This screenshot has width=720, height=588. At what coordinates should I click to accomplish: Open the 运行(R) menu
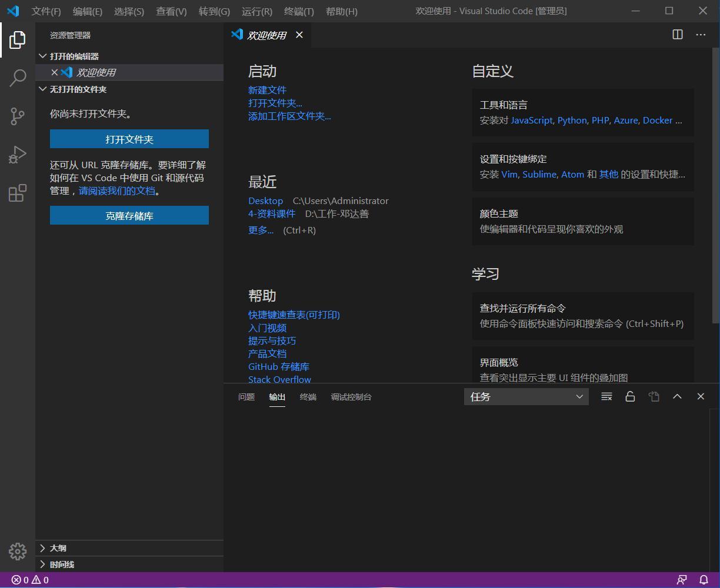[256, 11]
